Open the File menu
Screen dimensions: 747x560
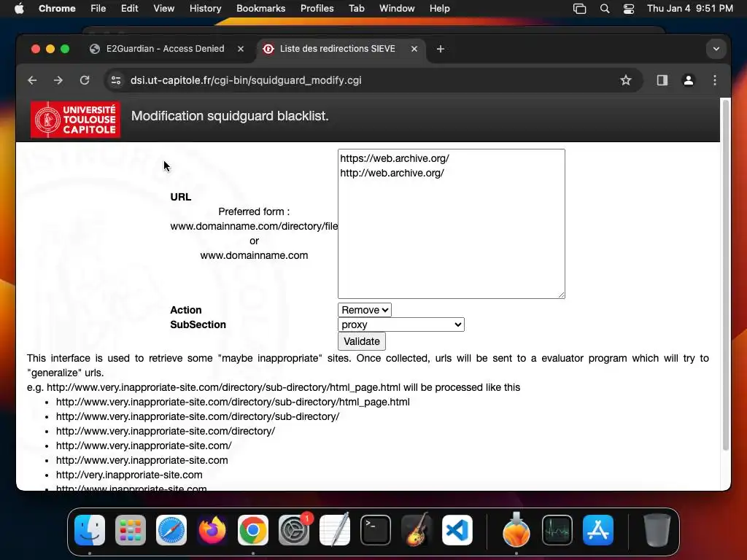[x=98, y=9]
